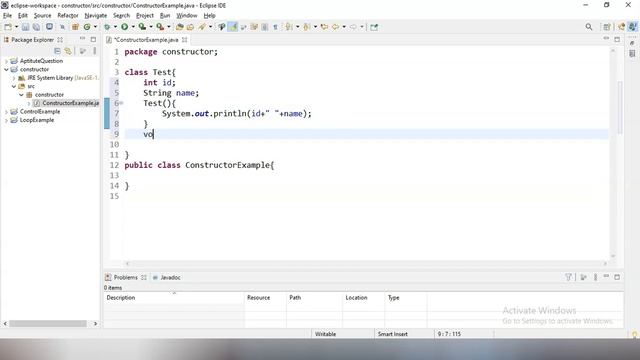640x360 pixels.
Task: Open the Navigate menu
Action: (96, 16)
